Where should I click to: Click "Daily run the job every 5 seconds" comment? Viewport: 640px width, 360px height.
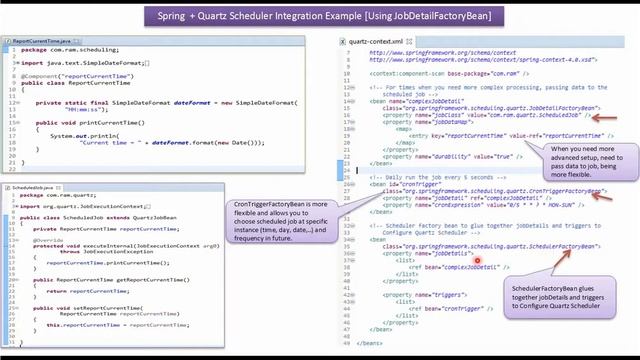click(x=438, y=178)
